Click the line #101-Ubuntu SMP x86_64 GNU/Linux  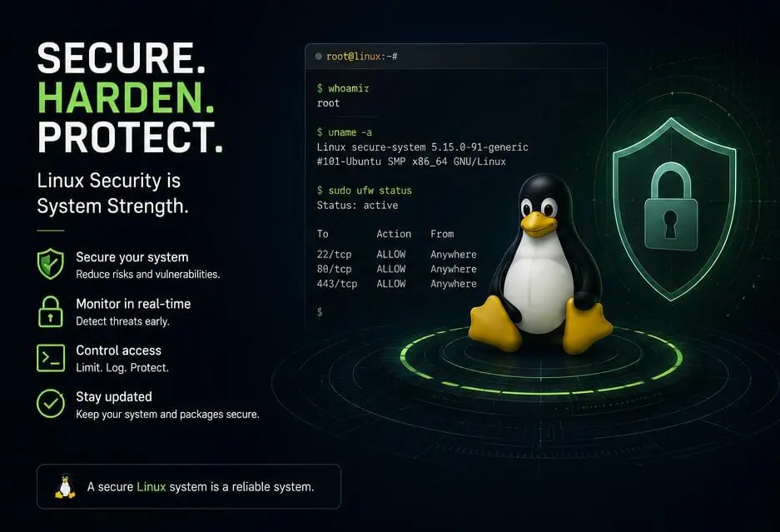(x=411, y=162)
